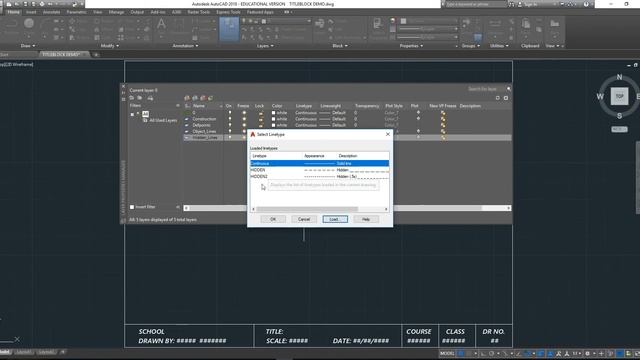This screenshot has height=360, width=640.
Task: Toggle Freeze for Construction layer
Action: (244, 119)
